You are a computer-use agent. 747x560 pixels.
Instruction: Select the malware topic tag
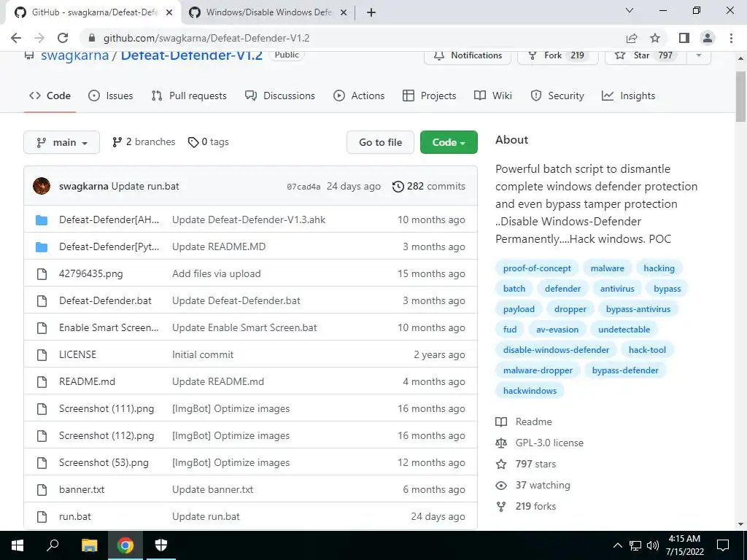(x=608, y=268)
